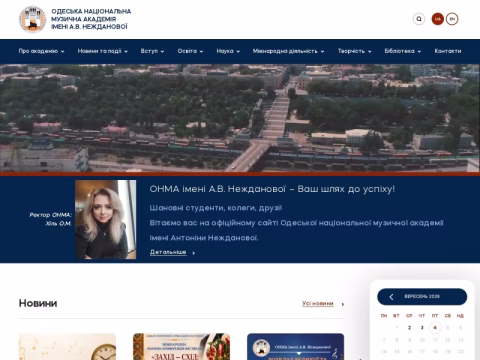Click the rector's portrait photo
This screenshot has width=480, height=360.
pyautogui.click(x=106, y=219)
